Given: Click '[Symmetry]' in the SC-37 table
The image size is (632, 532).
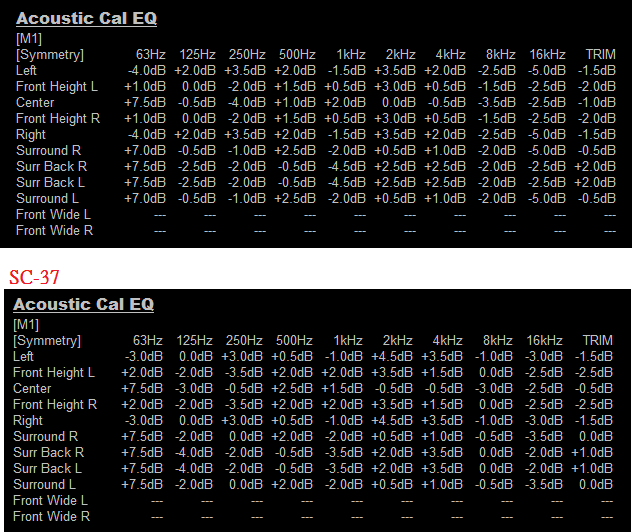Looking at the screenshot, I should (x=47, y=341).
